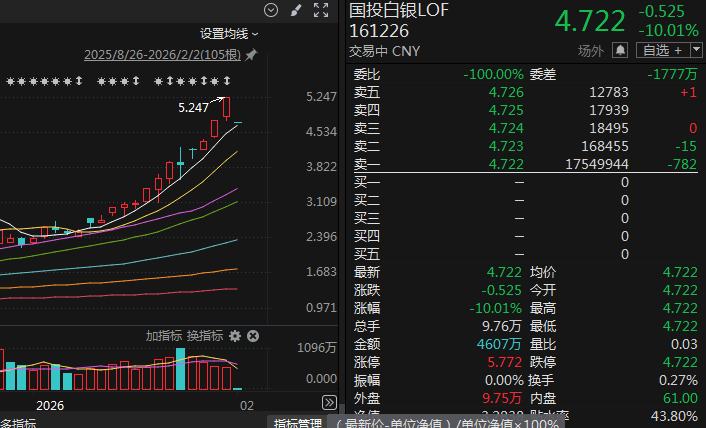706x428 pixels.
Task: Open the 设置均线 moving average dropdown
Action: point(229,34)
